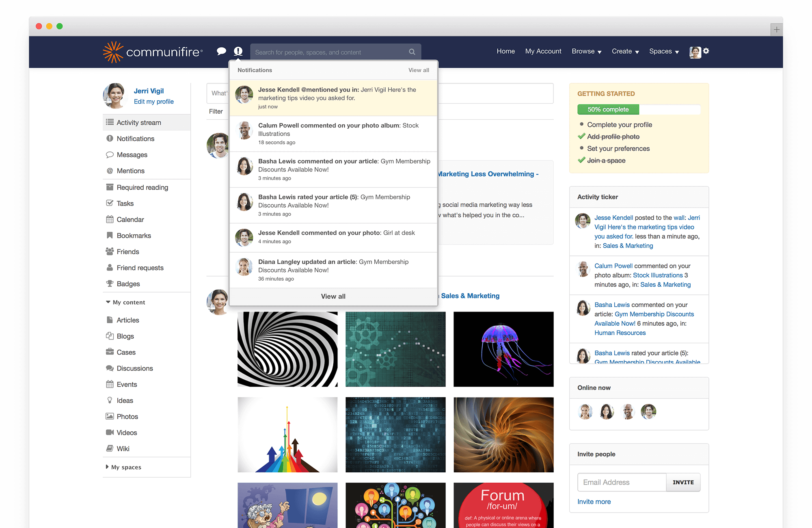Click the Communifire logo
The image size is (812, 528).
152,51
